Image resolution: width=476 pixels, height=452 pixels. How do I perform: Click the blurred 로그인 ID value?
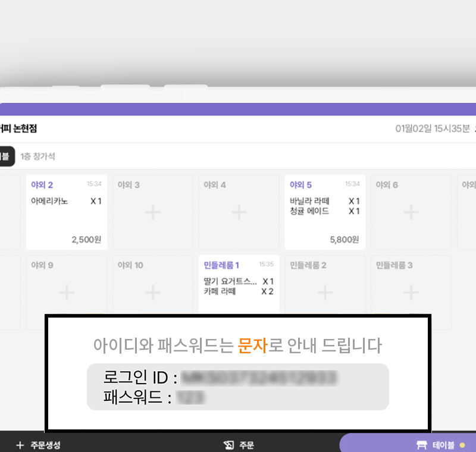[259, 377]
